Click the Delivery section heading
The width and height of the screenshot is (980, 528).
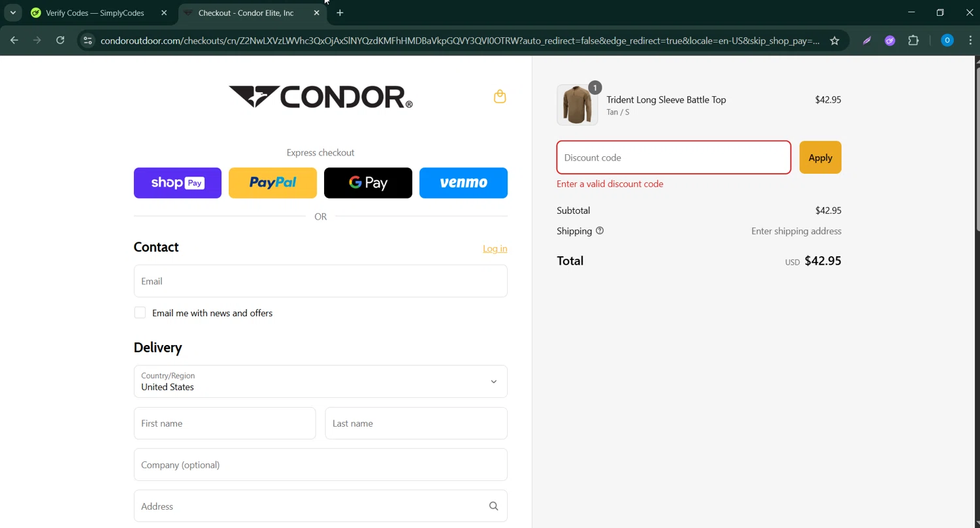pyautogui.click(x=157, y=348)
